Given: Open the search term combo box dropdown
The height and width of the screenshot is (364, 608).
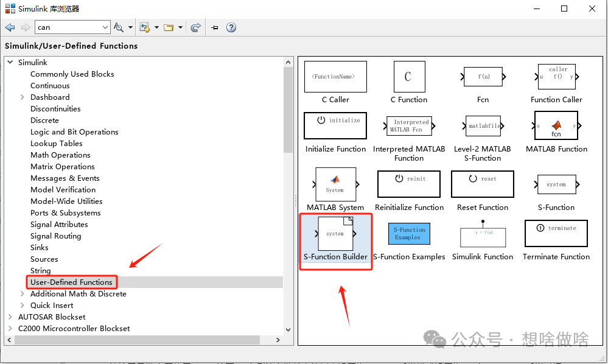Looking at the screenshot, I should [105, 27].
